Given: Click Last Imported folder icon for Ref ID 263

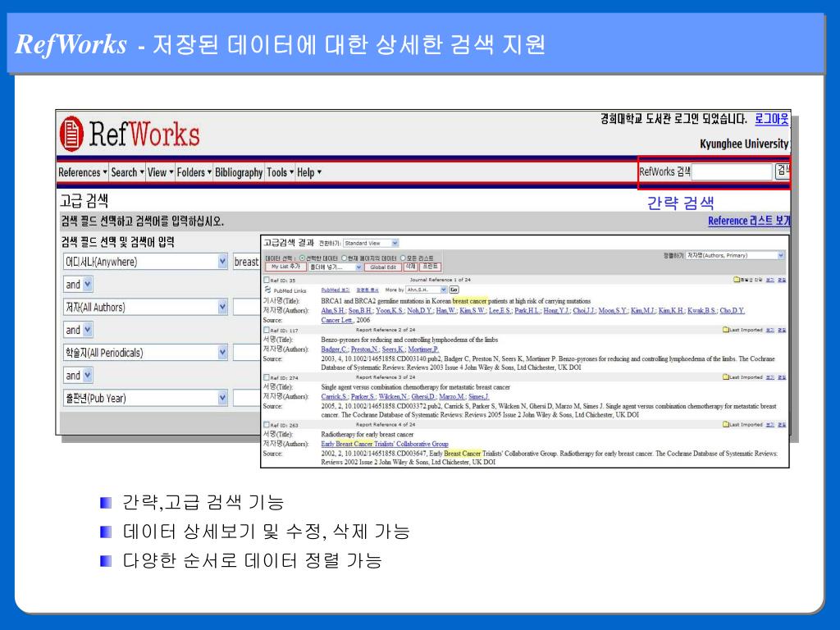Looking at the screenshot, I should tap(725, 424).
